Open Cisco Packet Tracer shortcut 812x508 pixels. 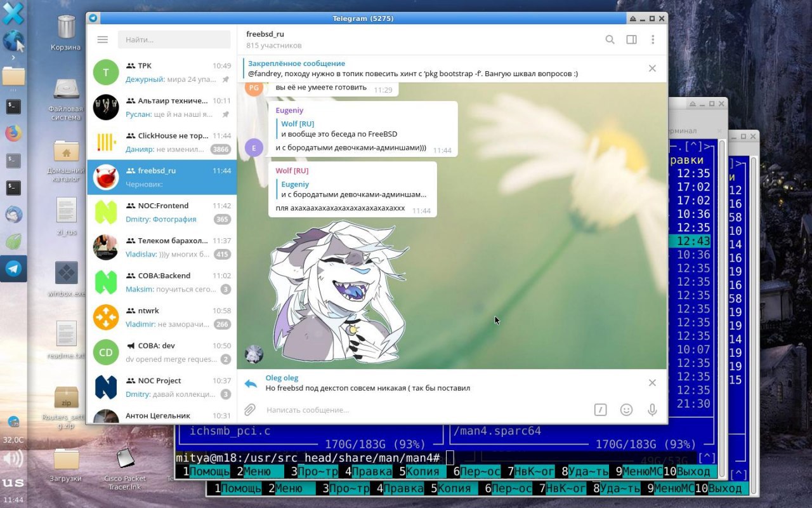125,469
